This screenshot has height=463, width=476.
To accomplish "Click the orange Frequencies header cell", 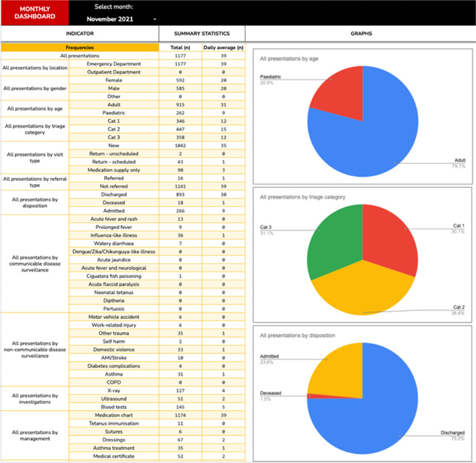I will pos(80,47).
